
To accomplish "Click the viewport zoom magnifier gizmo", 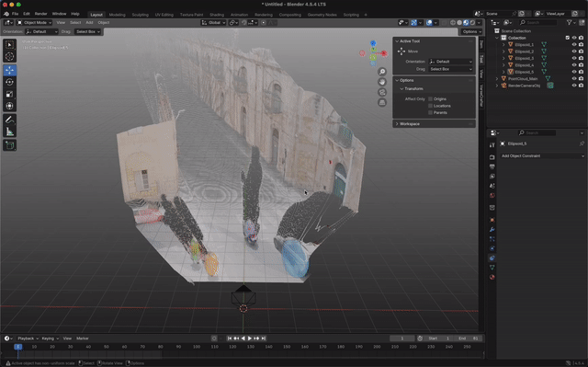I will coord(382,72).
